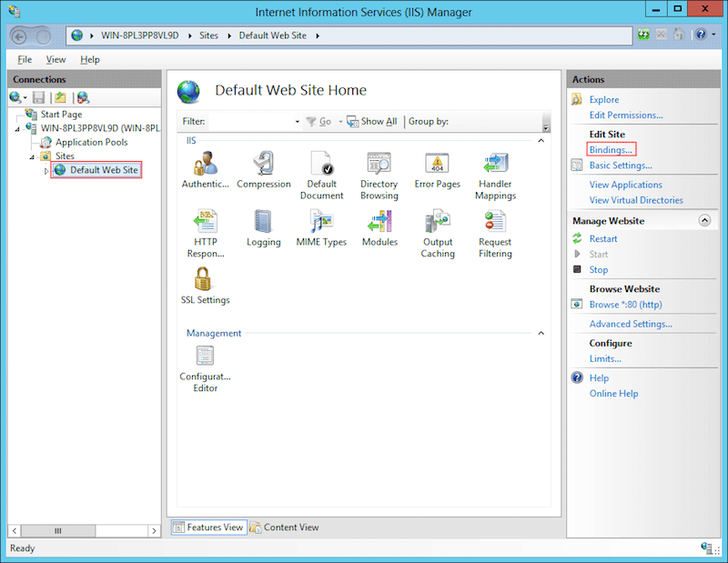Click Browse *:80 (http) link
The height and width of the screenshot is (563, 728).
625,305
